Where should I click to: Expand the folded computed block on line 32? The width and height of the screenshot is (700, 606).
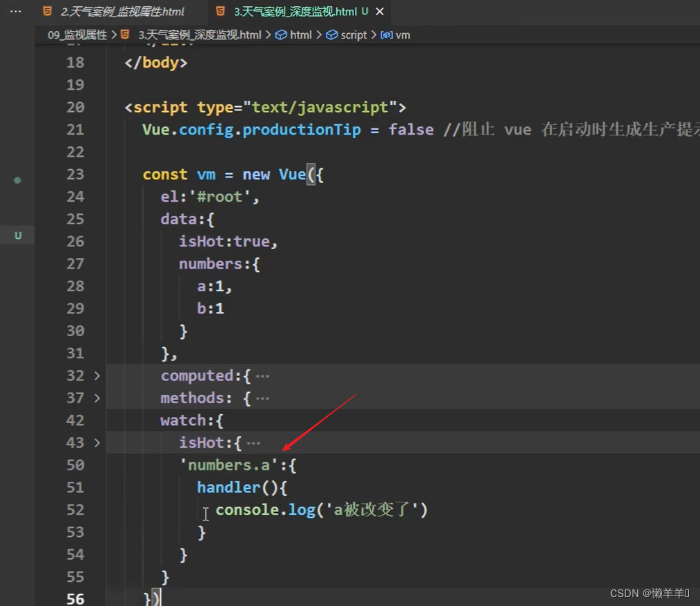[97, 375]
